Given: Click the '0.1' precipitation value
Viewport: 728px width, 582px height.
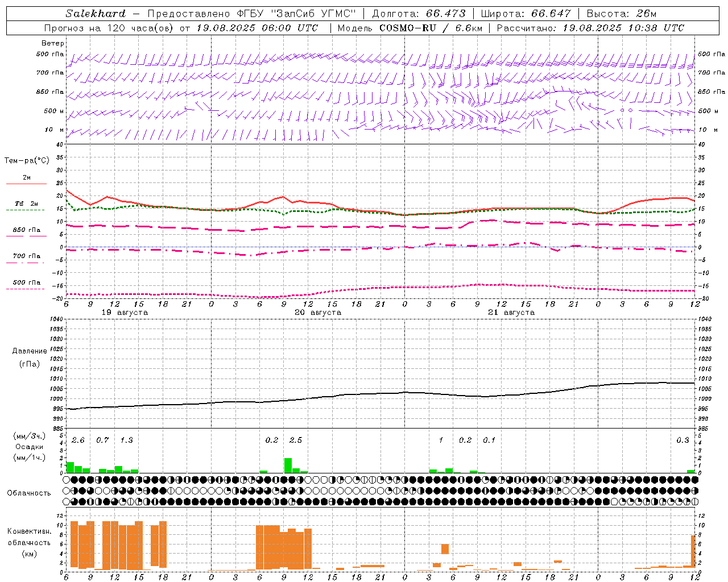Looking at the screenshot, I should (x=489, y=440).
